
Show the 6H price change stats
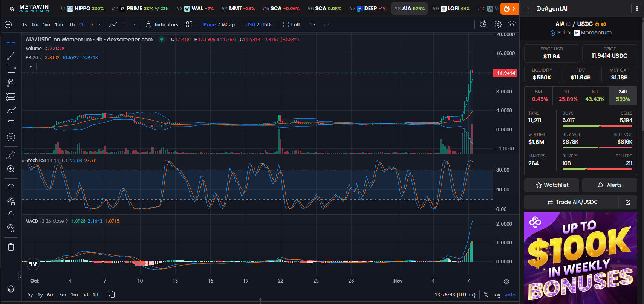click(x=595, y=96)
